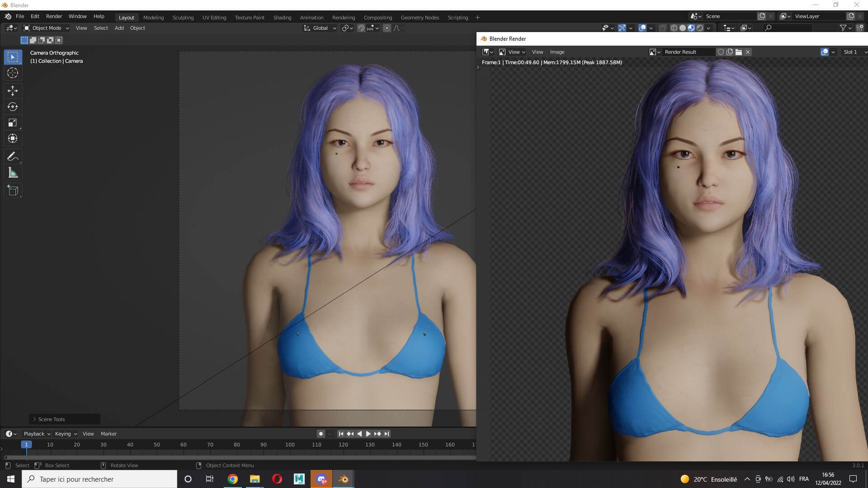The width and height of the screenshot is (868, 488).
Task: Click the Add Cube tool
Action: tap(13, 191)
